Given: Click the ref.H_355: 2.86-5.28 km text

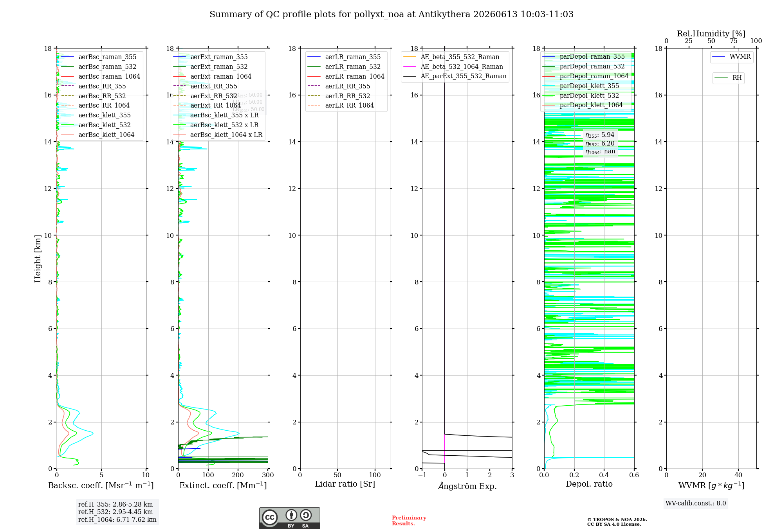Looking at the screenshot, I should click(x=115, y=505).
